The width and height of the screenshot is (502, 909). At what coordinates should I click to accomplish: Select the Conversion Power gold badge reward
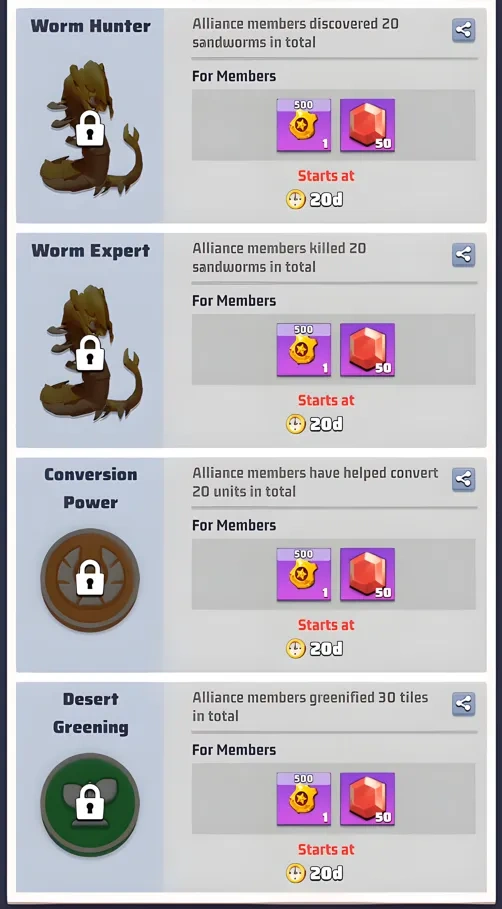pos(304,575)
